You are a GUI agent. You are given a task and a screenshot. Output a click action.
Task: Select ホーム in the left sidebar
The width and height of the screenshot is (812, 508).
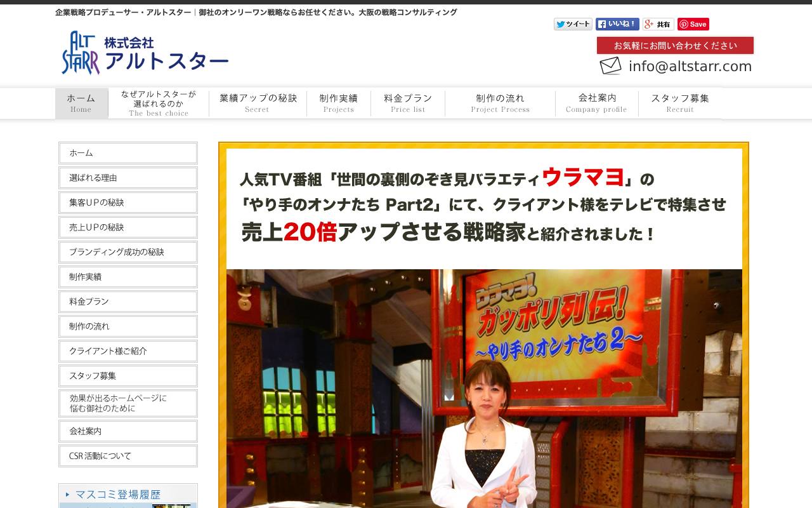(128, 153)
